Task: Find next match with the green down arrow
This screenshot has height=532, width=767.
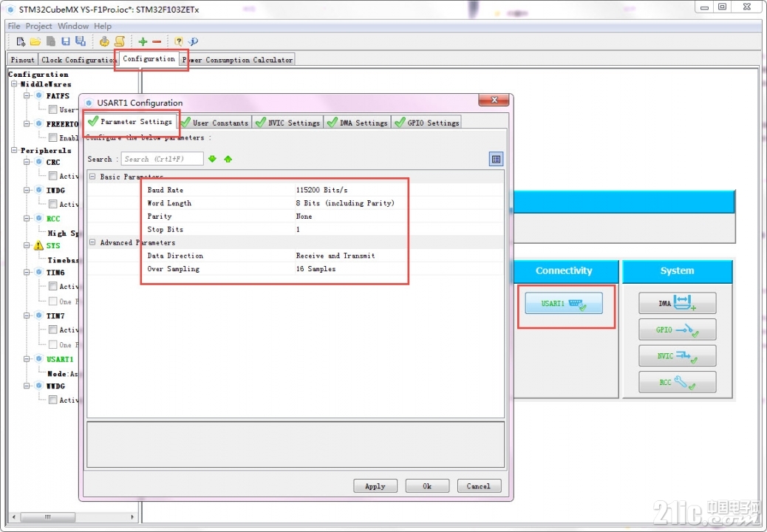Action: [x=212, y=159]
